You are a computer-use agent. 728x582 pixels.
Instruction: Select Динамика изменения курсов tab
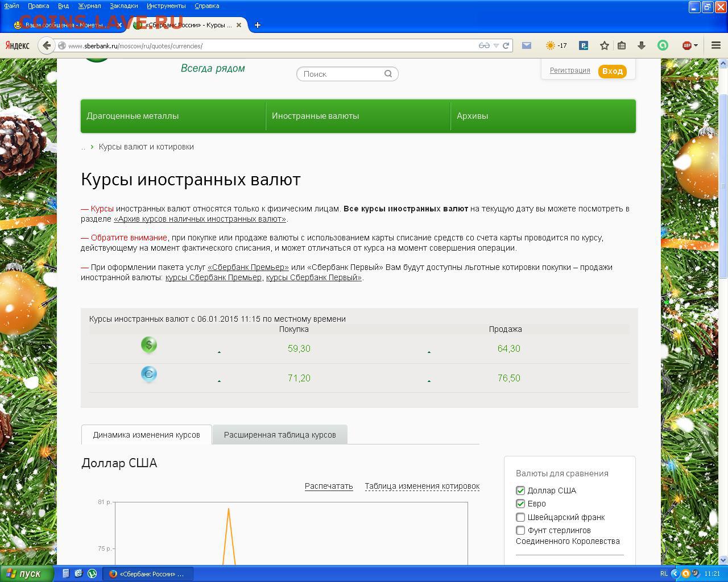click(x=146, y=435)
